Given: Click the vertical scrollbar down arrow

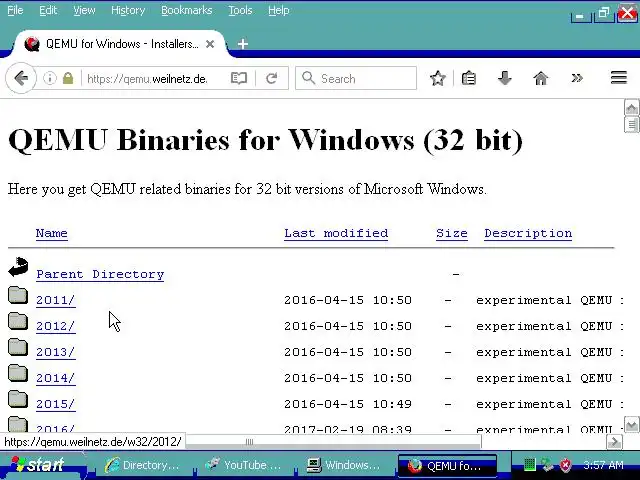Looking at the screenshot, I should tap(631, 424).
